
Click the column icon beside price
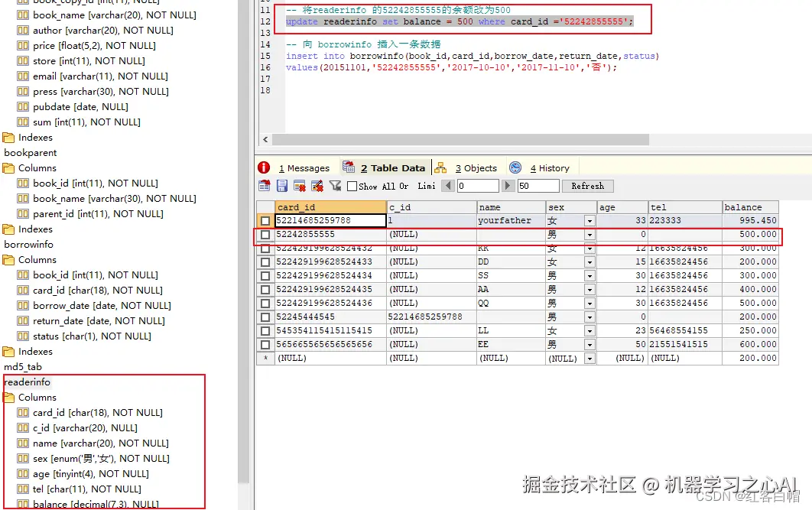[23, 46]
